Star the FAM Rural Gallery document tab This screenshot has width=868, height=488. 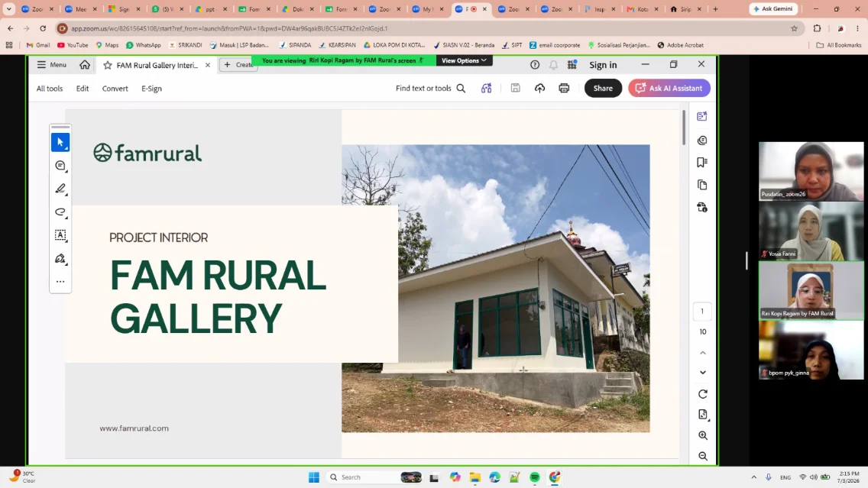tap(108, 65)
